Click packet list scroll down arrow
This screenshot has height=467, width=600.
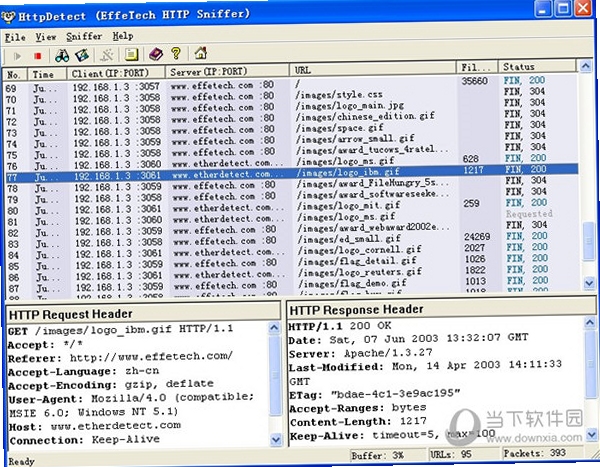point(589,283)
